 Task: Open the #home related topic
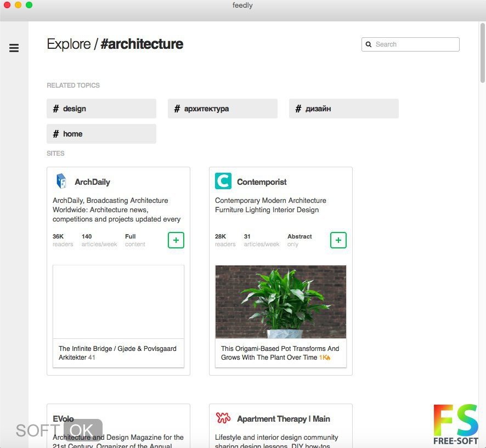(x=101, y=134)
